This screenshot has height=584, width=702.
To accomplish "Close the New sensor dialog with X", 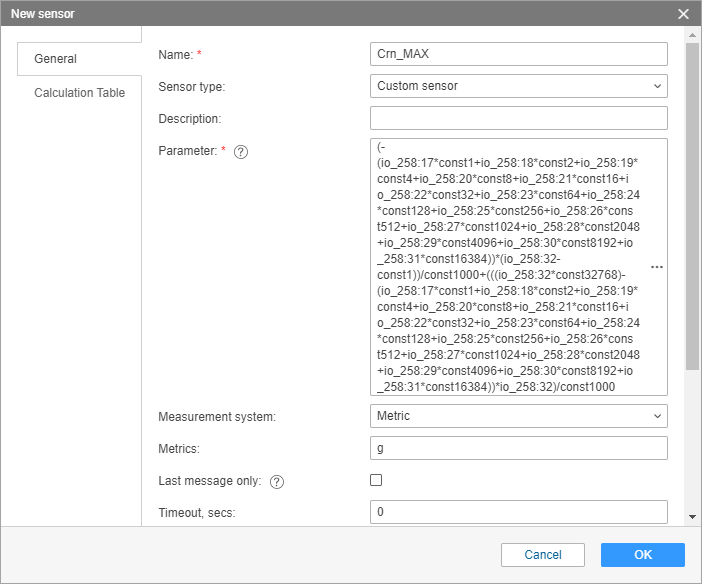I will 684,14.
